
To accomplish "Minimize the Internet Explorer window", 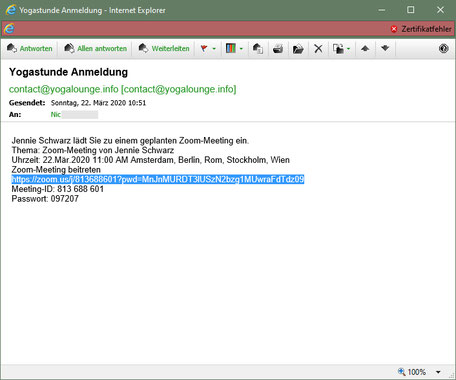I will pos(382,10).
